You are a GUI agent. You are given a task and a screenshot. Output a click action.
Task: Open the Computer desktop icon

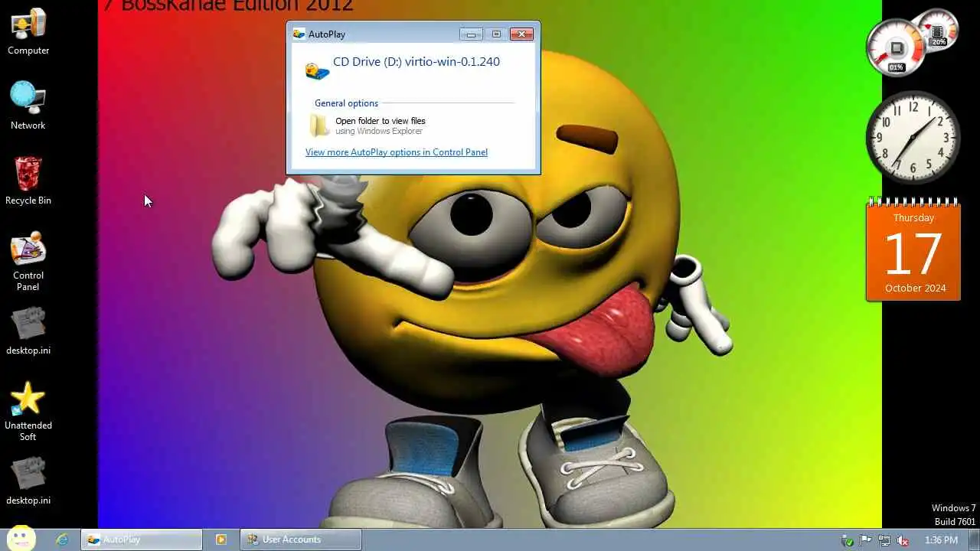point(28,31)
